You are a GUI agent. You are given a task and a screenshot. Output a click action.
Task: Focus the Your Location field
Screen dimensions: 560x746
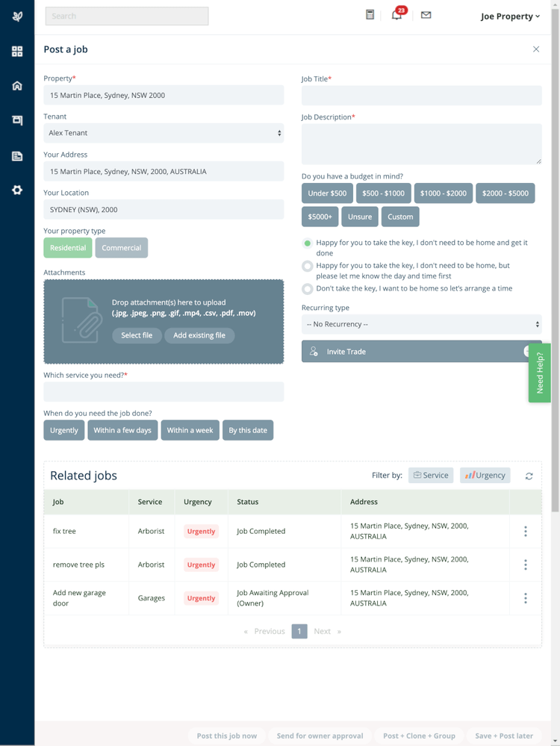tap(164, 209)
